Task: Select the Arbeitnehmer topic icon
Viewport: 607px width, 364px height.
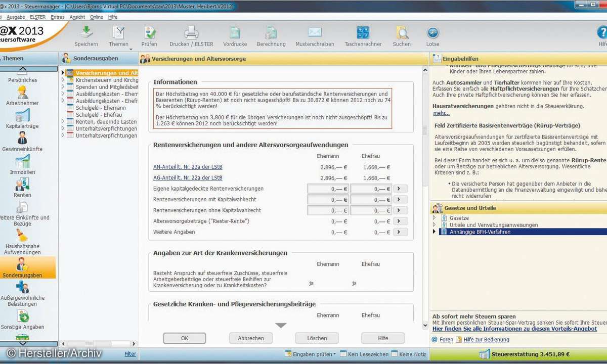Action: (23, 92)
